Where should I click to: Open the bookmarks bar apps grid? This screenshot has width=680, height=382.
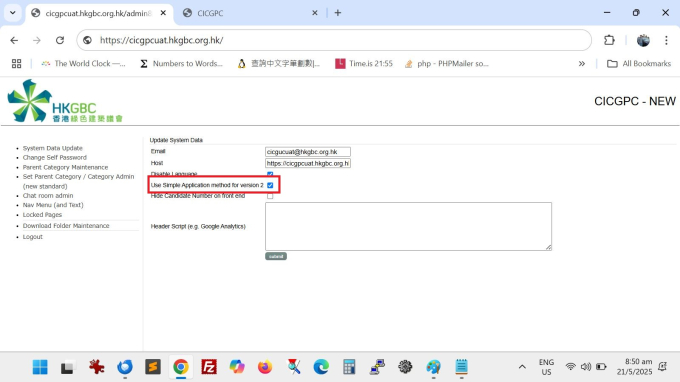(x=16, y=64)
